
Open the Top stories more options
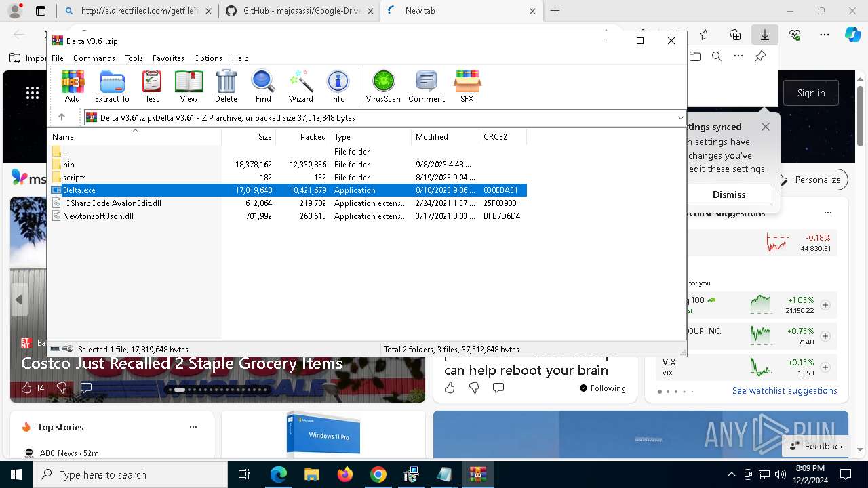pos(193,427)
